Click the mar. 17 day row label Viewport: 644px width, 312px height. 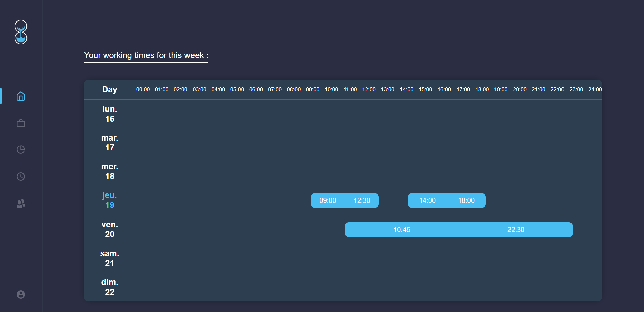tap(110, 143)
